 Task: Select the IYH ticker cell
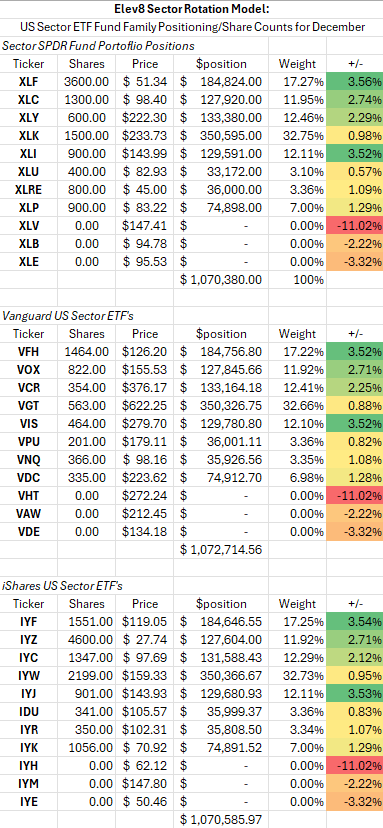coord(29,765)
